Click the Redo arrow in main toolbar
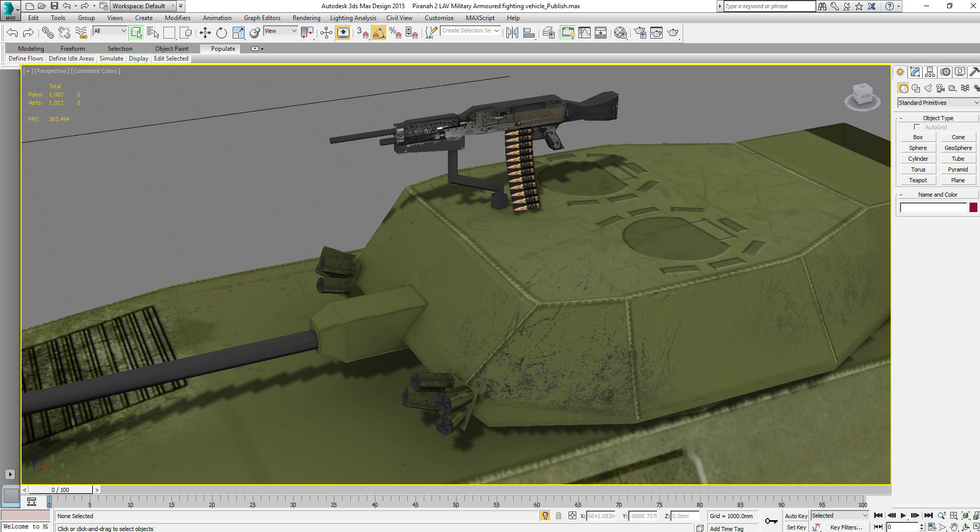Screen dimensions: 980x532 pyautogui.click(x=29, y=33)
